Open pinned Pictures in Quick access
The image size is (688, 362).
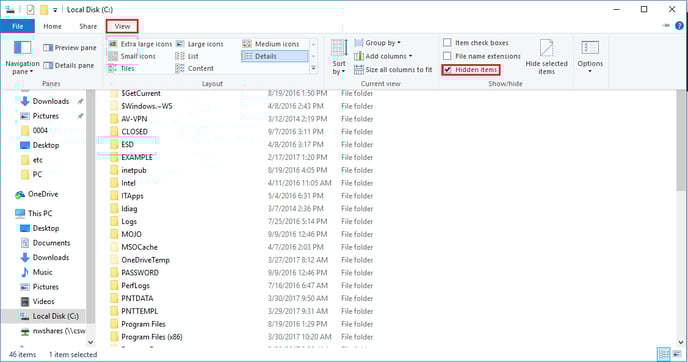click(45, 116)
